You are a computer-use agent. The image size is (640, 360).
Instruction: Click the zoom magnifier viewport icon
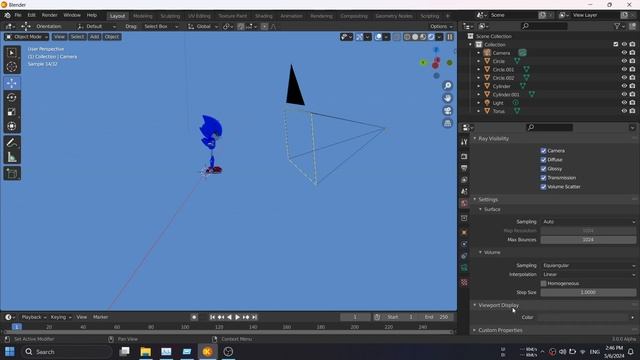tap(448, 85)
